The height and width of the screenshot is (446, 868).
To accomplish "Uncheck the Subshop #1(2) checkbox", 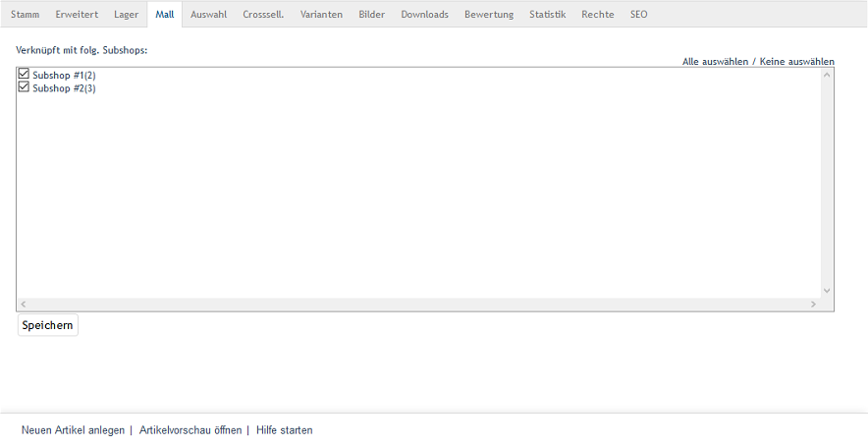I will click(x=25, y=74).
